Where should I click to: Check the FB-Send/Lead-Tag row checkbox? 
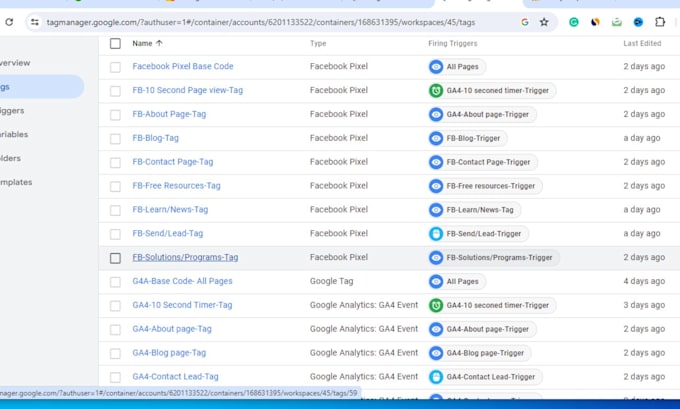click(x=115, y=234)
